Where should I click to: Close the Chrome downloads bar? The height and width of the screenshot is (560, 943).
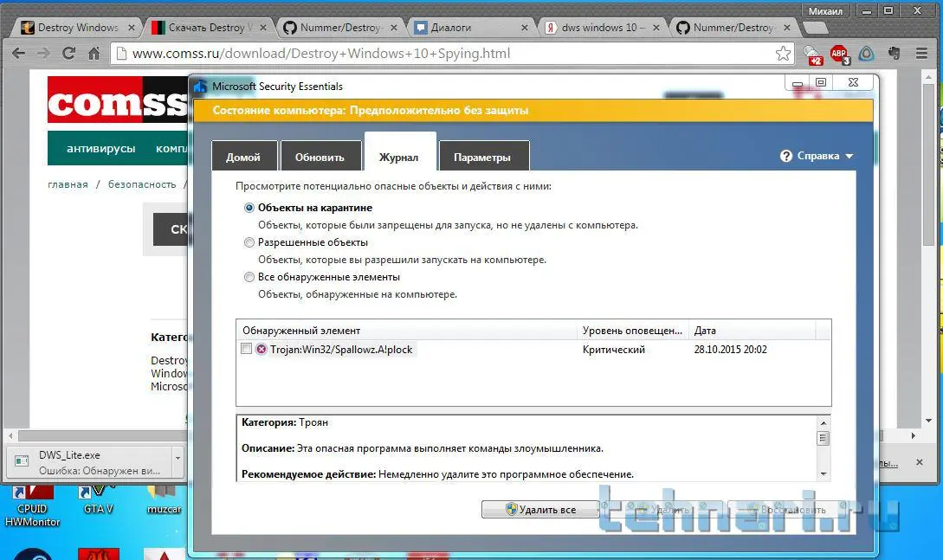coord(919,462)
